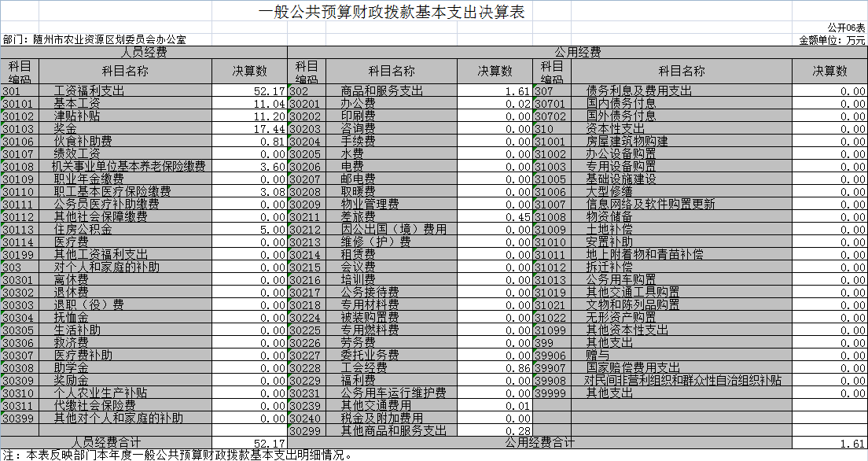The image size is (868, 461).
Task: Click the 机关事业单位基本养老保险缴费 cell
Action: point(129,167)
